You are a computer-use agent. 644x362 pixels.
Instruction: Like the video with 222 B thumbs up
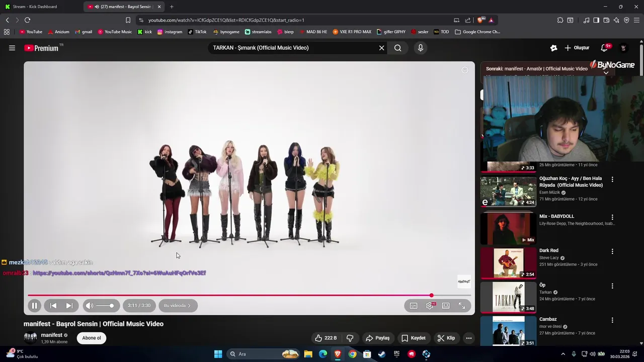point(326,338)
